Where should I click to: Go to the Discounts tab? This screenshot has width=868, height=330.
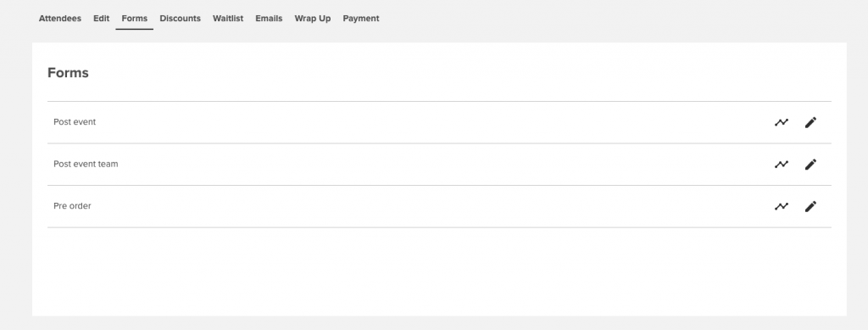point(180,19)
